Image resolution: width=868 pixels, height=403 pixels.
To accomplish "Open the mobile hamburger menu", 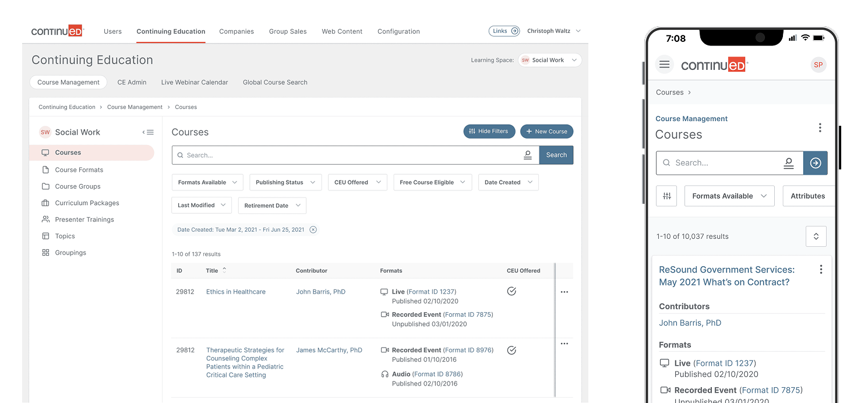I will coord(664,65).
